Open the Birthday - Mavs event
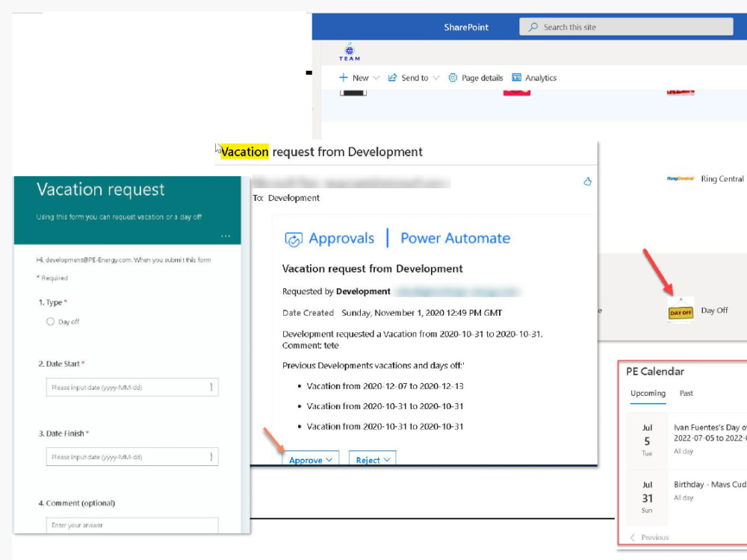 pyautogui.click(x=710, y=485)
